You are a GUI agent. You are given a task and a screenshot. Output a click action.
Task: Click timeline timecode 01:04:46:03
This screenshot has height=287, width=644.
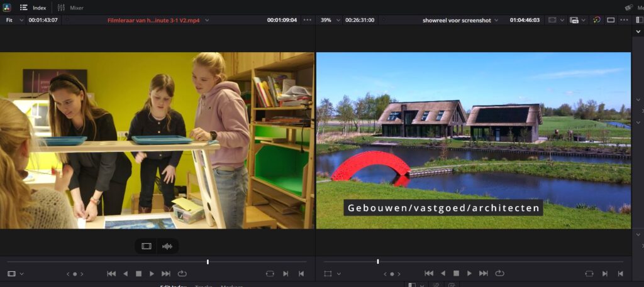pos(525,20)
